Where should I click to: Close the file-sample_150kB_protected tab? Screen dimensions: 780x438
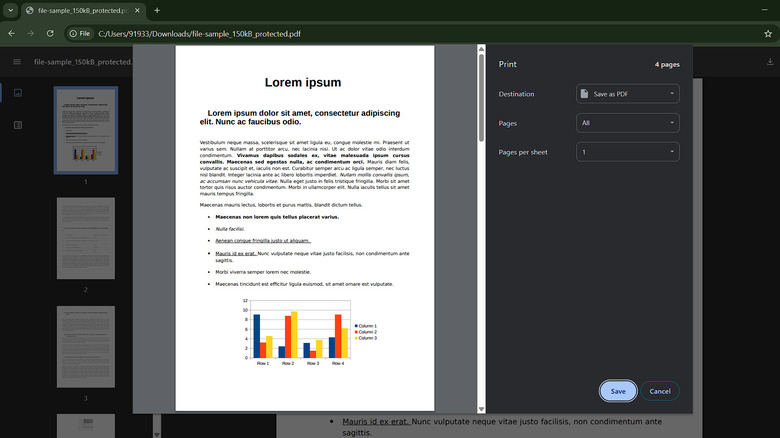(138, 10)
